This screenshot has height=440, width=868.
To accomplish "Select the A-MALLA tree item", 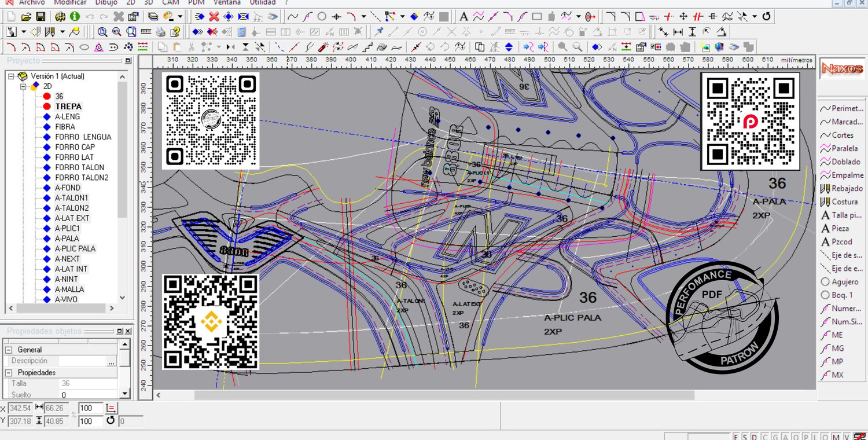I will point(69,289).
